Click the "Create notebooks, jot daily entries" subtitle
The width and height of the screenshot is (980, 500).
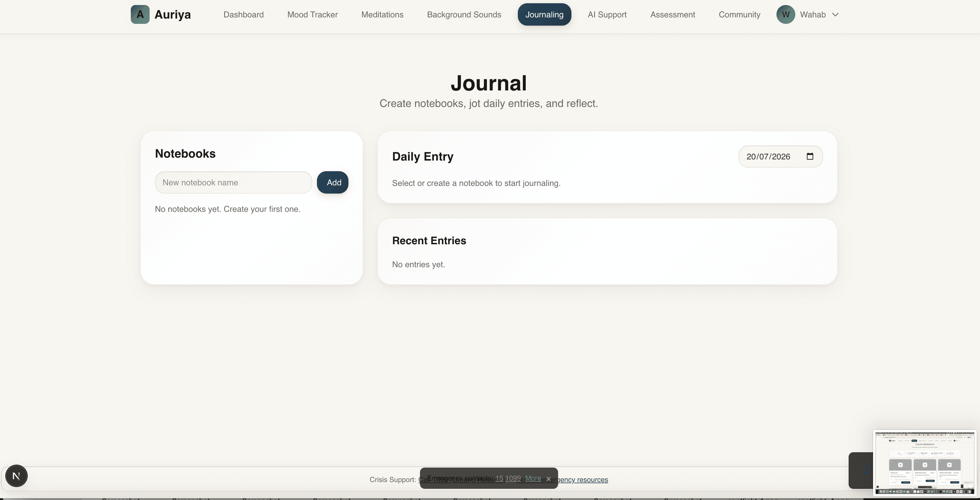[489, 103]
